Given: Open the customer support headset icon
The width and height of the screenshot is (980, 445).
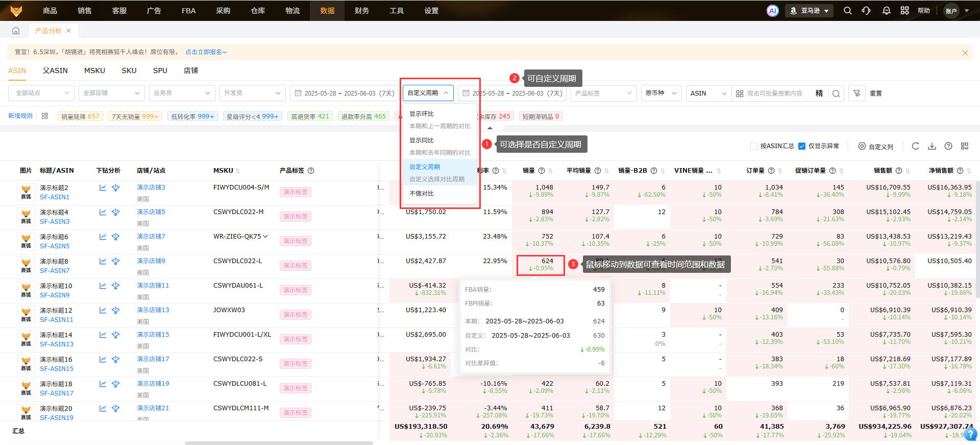Looking at the screenshot, I should click(866, 11).
